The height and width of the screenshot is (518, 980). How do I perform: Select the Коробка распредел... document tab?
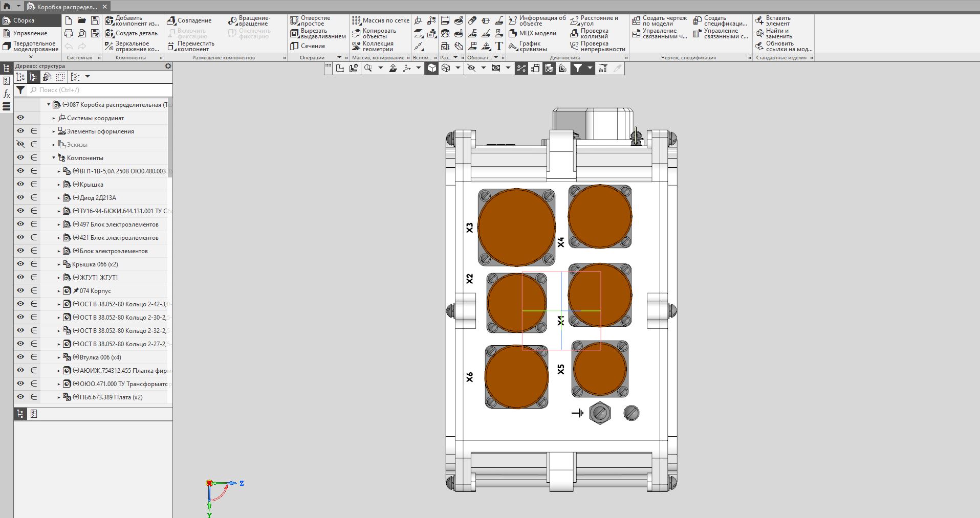pos(67,7)
